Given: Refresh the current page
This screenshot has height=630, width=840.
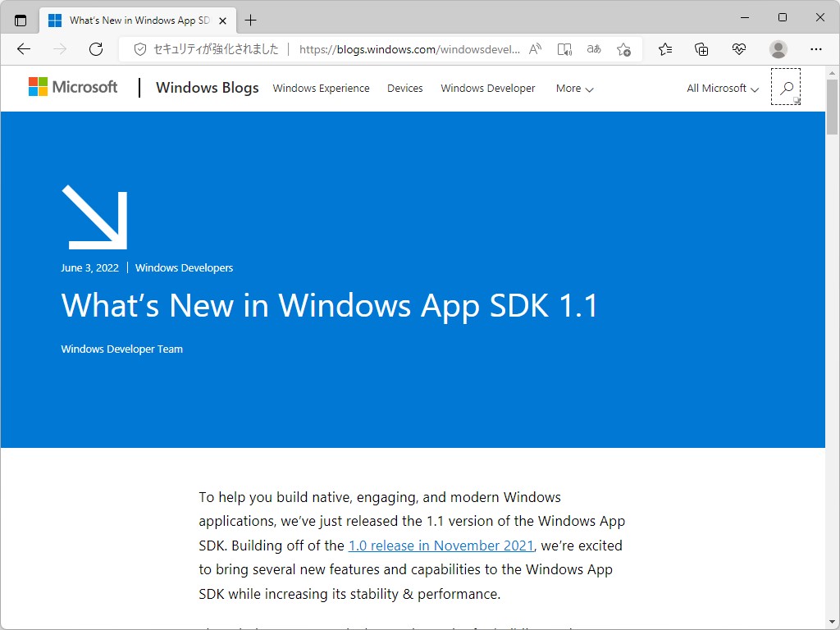Looking at the screenshot, I should [96, 49].
